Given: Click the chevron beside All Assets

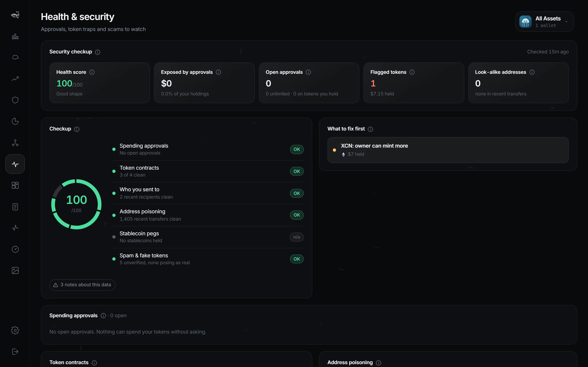Looking at the screenshot, I should (x=566, y=22).
